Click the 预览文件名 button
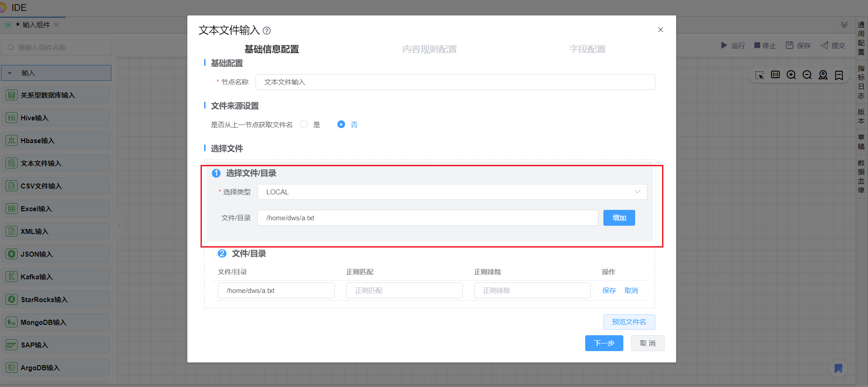This screenshot has height=387, width=868. (x=629, y=322)
